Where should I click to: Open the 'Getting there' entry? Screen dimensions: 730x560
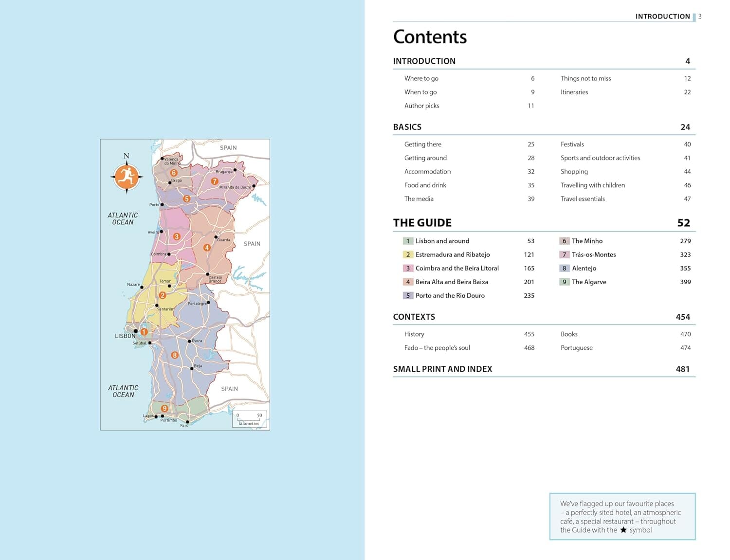tap(423, 145)
